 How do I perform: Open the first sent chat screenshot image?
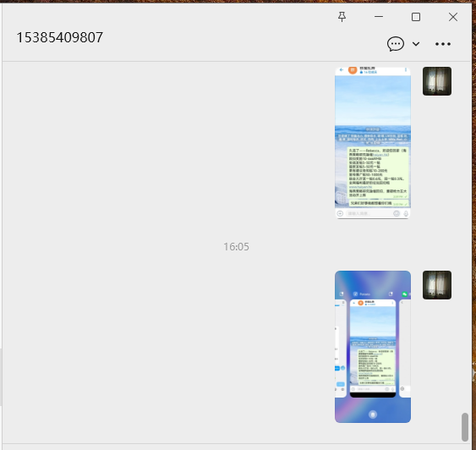(373, 143)
